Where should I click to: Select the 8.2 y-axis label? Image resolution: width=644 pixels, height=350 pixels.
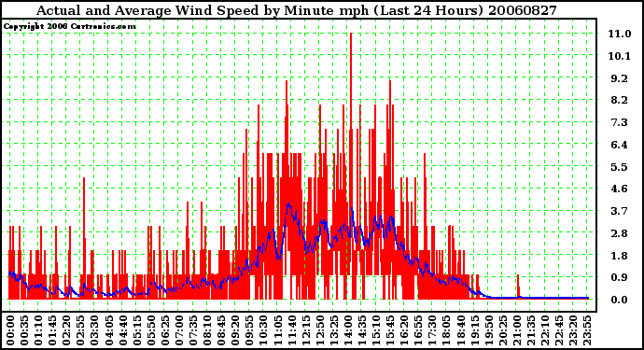click(620, 100)
